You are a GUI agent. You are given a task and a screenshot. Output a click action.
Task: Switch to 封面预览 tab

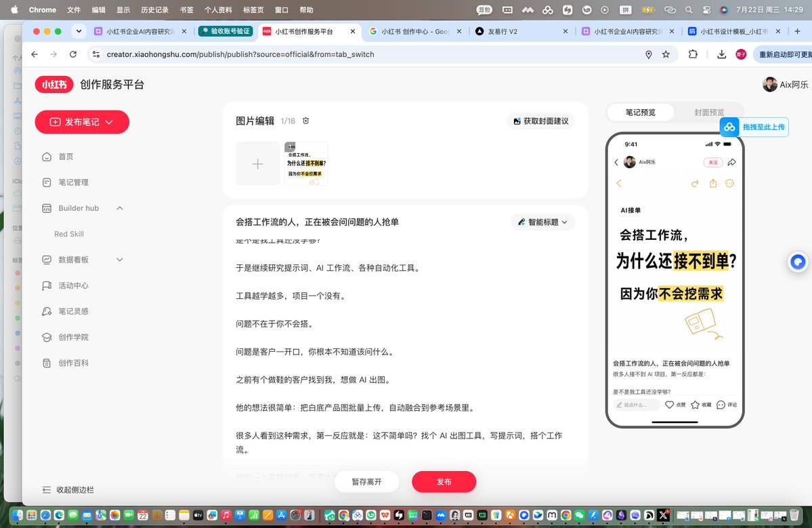point(709,113)
